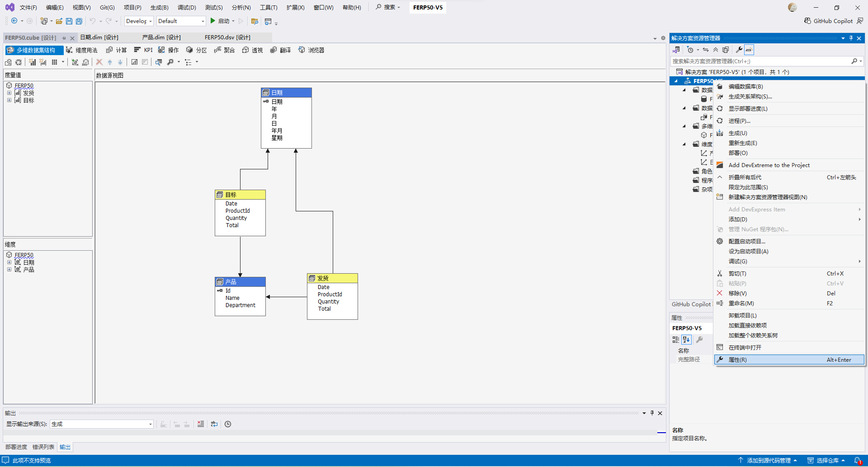Toggle Alphabetical sort in Properties panel
This screenshot has height=467, width=868.
(x=686, y=340)
